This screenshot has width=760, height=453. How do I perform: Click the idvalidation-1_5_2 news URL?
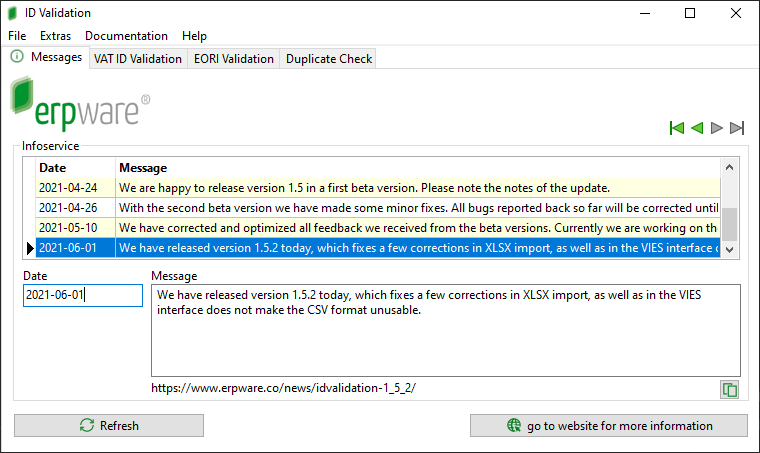point(283,388)
